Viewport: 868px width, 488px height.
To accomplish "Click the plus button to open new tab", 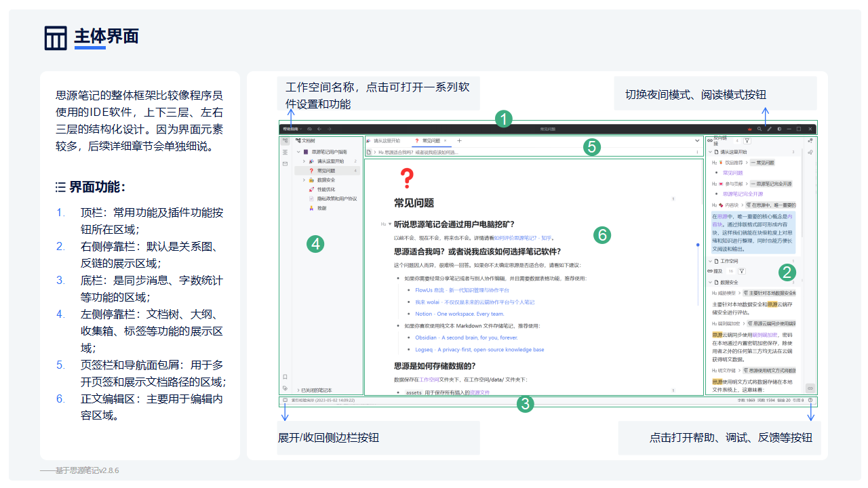I will pos(459,141).
